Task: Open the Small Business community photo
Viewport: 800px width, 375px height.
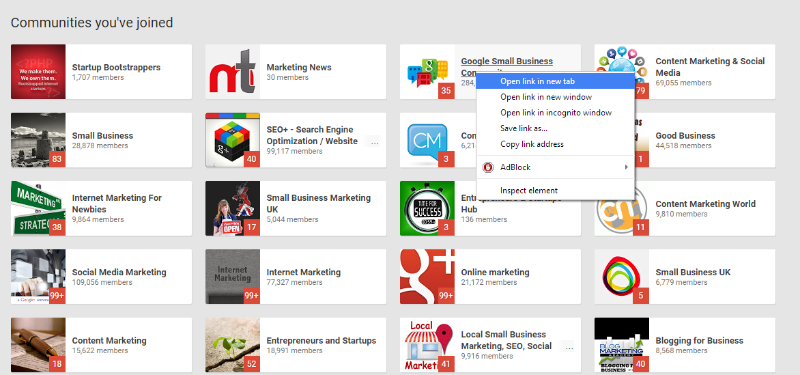Action: pyautogui.click(x=38, y=140)
